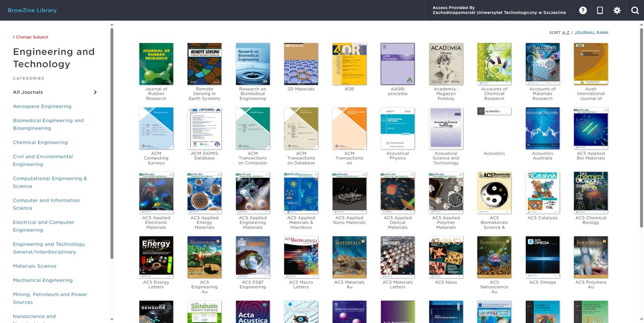Open Research on Biomedical Engineering cover
Image resolution: width=644 pixels, height=323 pixels.
(253, 64)
